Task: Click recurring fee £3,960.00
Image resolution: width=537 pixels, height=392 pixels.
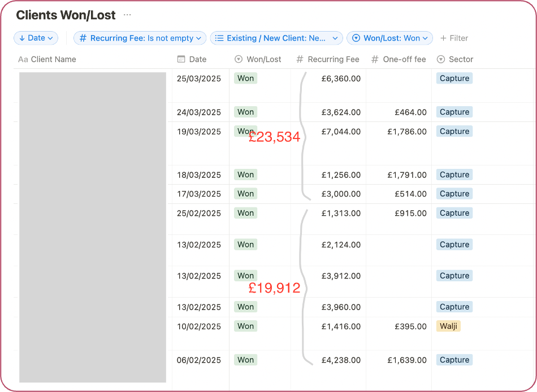Action: click(x=341, y=307)
